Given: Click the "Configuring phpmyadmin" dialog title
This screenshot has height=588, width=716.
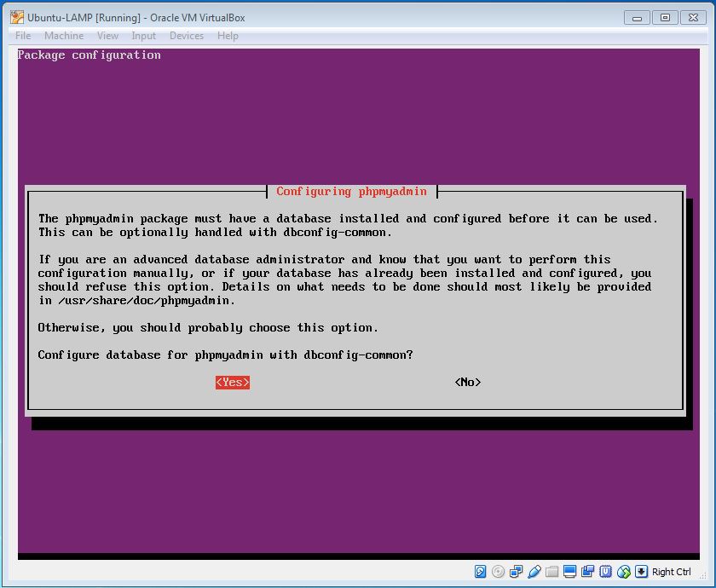Looking at the screenshot, I should pos(351,191).
